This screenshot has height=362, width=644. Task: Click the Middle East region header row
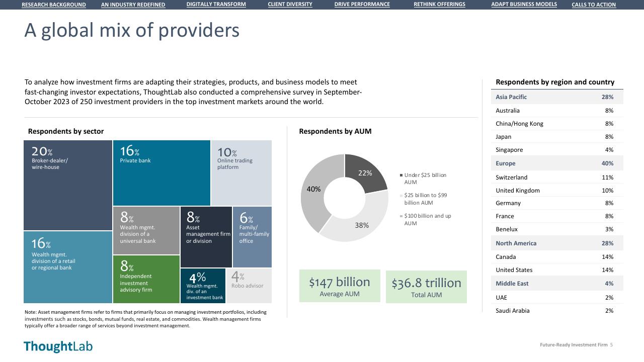pos(557,284)
